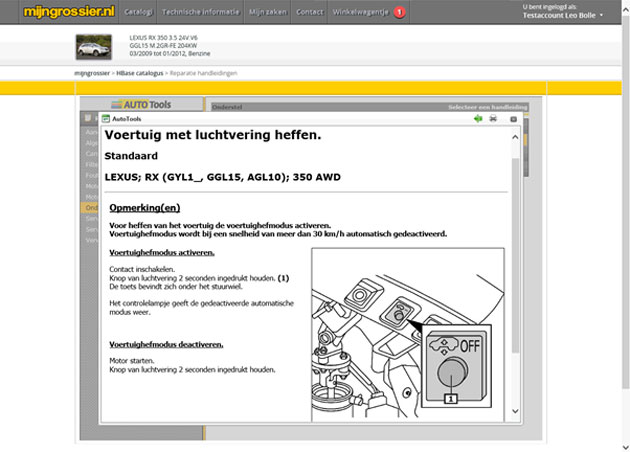The image size is (630, 452).
Task: Click the AutoTools document scrollbar thumb
Action: 515,255
